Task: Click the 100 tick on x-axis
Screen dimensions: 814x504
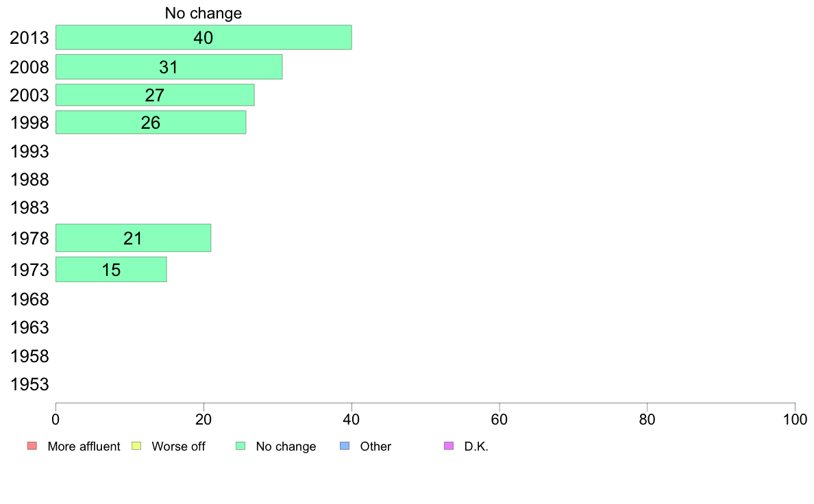Action: tap(795, 419)
